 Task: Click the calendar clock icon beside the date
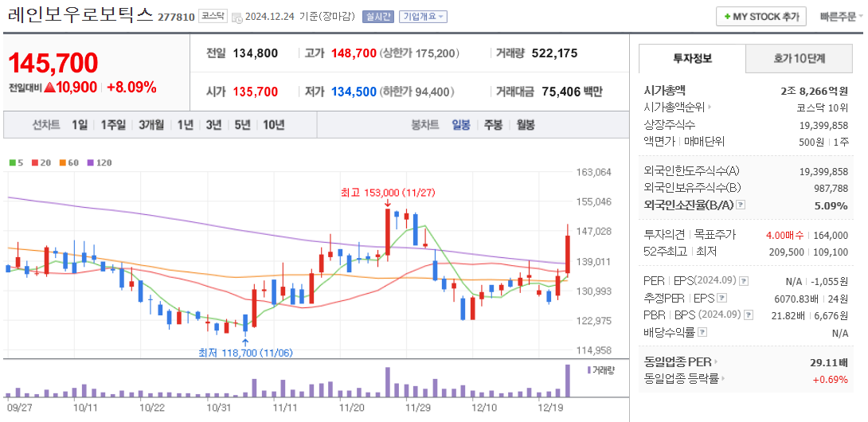pos(237,18)
